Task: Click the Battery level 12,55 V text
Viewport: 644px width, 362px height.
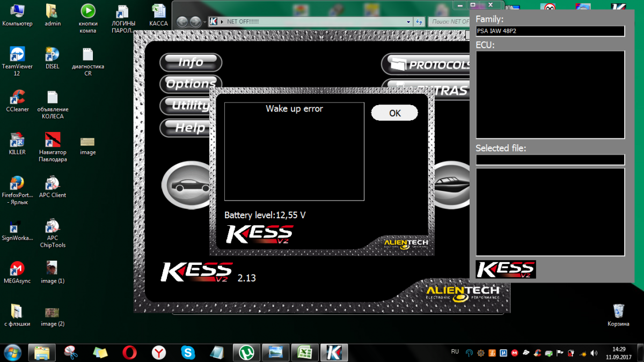Action: point(265,215)
